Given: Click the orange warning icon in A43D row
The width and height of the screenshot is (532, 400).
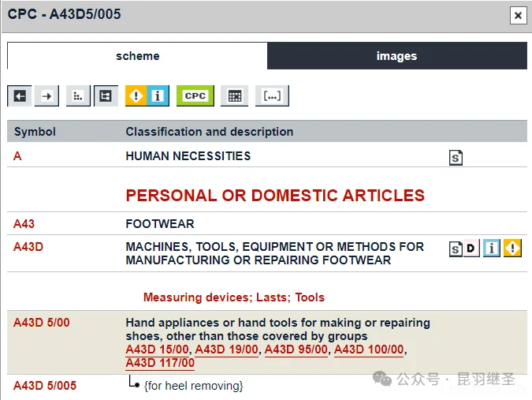Looking at the screenshot, I should click(x=512, y=249).
